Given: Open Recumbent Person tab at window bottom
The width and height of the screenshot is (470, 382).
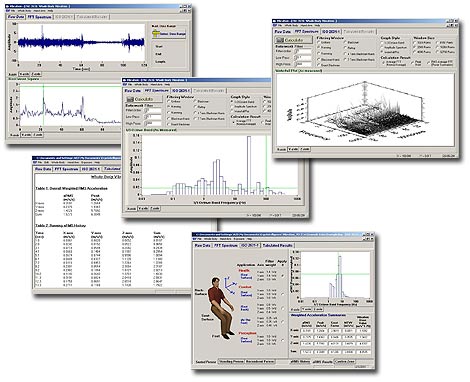Looking at the screenshot, I should click(260, 361).
